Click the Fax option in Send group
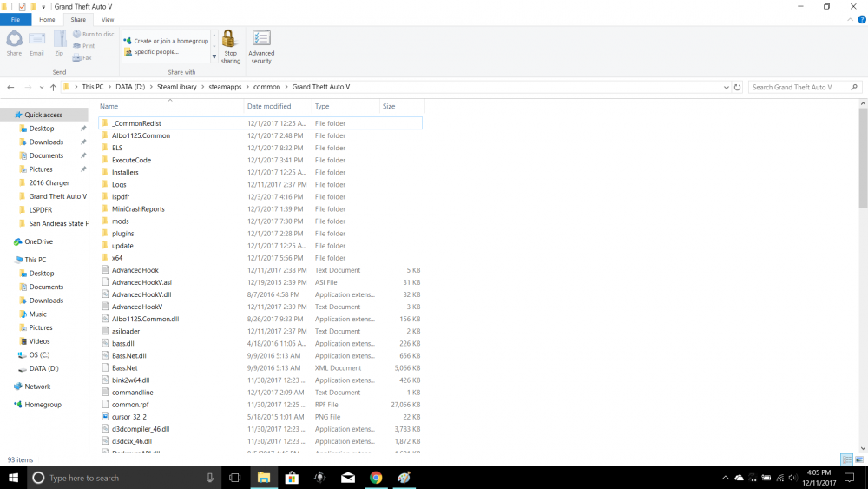Viewport: 868px width, 489px height. (x=82, y=57)
